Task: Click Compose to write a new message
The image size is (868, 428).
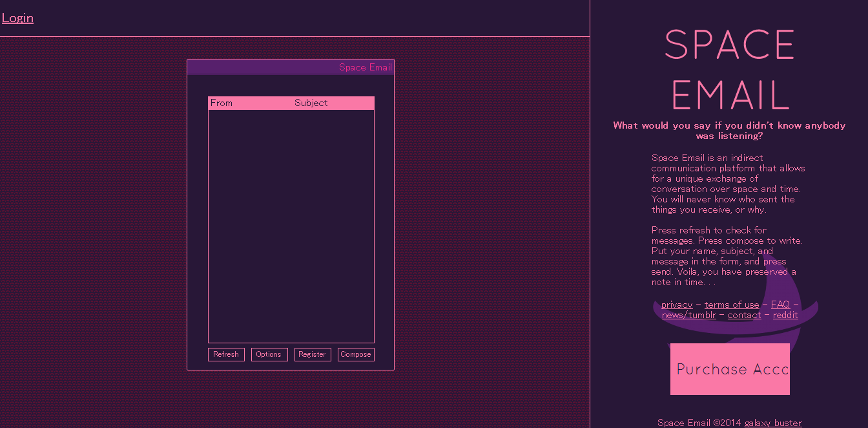Action: [356, 354]
